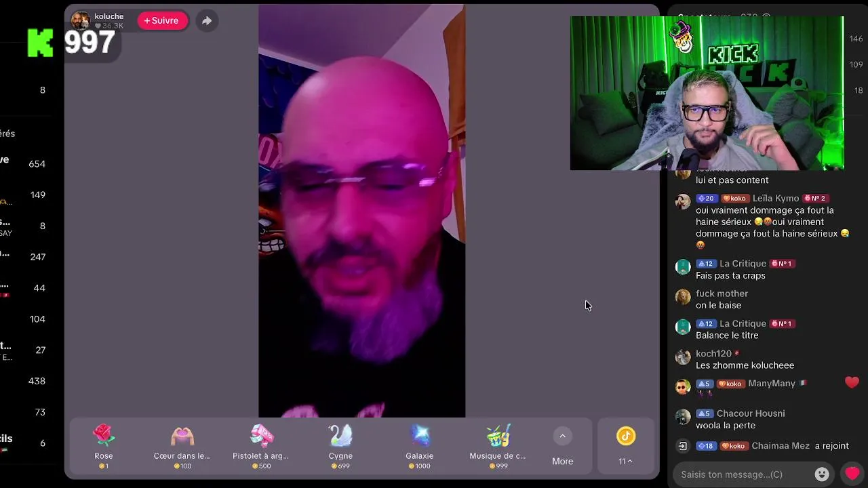Tap the heart like button below chat

852,474
